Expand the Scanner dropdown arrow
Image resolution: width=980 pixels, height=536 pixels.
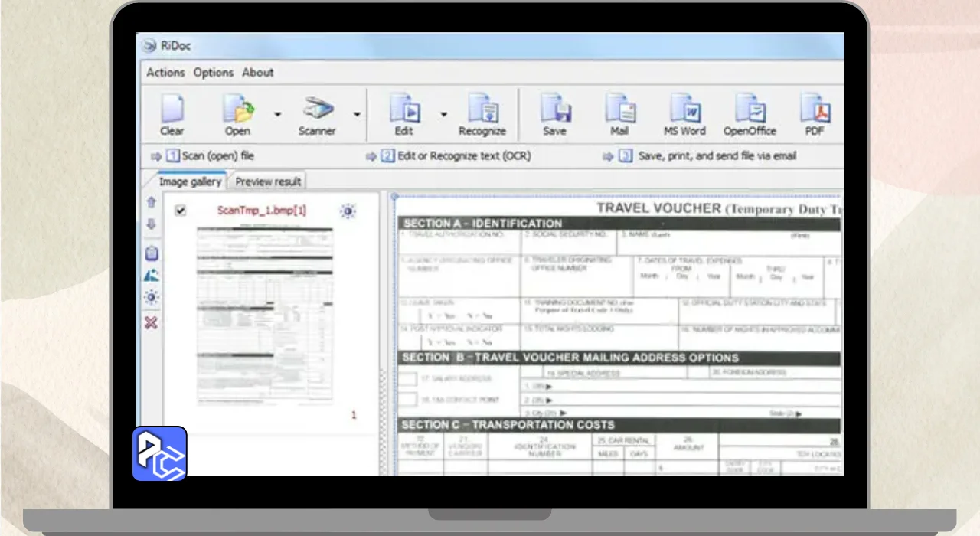357,114
